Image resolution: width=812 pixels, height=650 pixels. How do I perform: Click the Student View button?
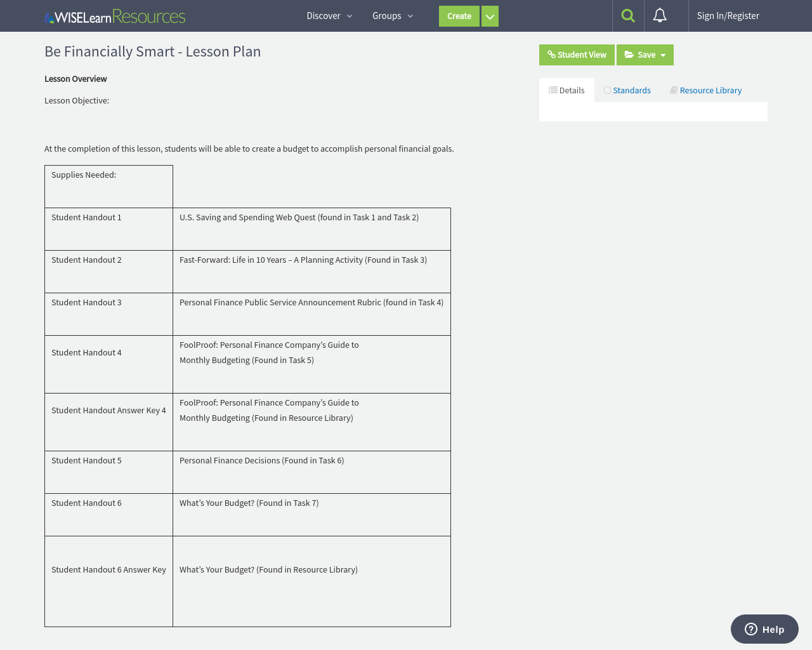581,55
